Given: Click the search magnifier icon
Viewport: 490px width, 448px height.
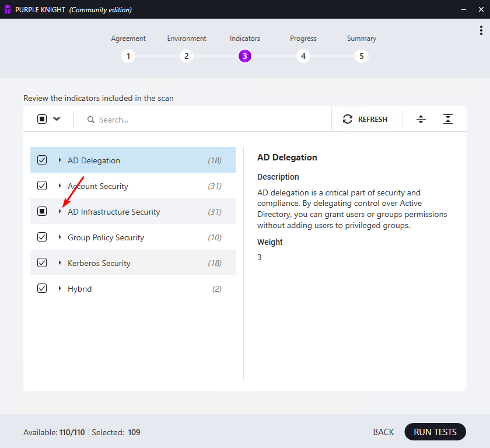Looking at the screenshot, I should pos(91,120).
